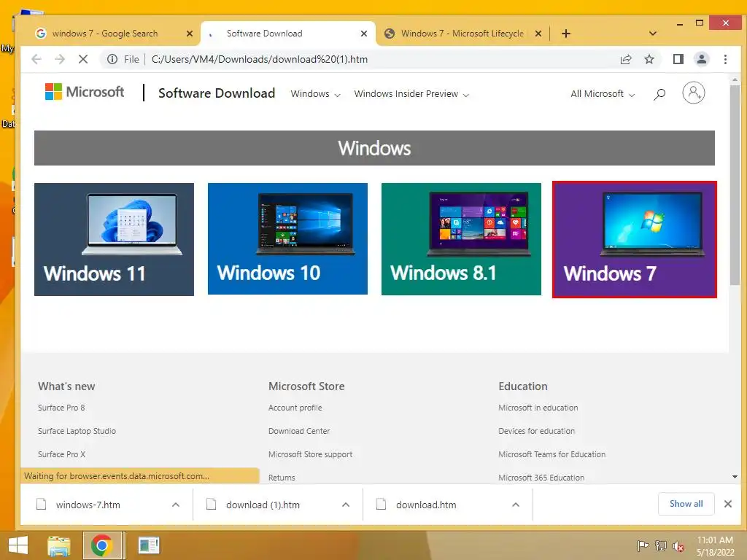Bookmark this page with the star icon
This screenshot has width=747, height=560.
(x=649, y=59)
